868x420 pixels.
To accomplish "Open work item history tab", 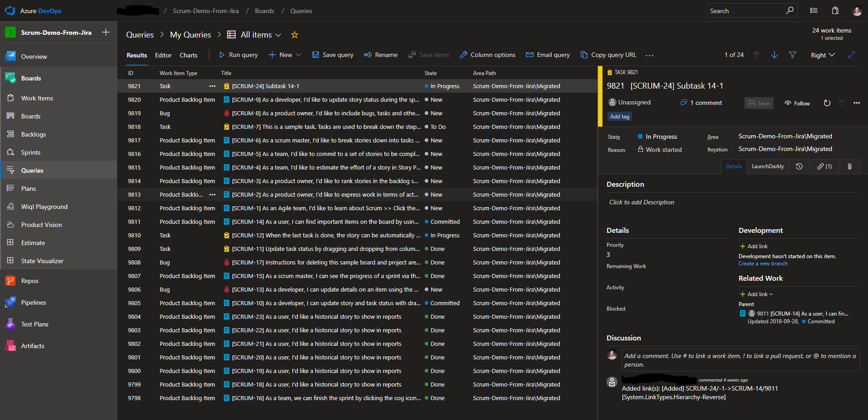I will pyautogui.click(x=799, y=166).
